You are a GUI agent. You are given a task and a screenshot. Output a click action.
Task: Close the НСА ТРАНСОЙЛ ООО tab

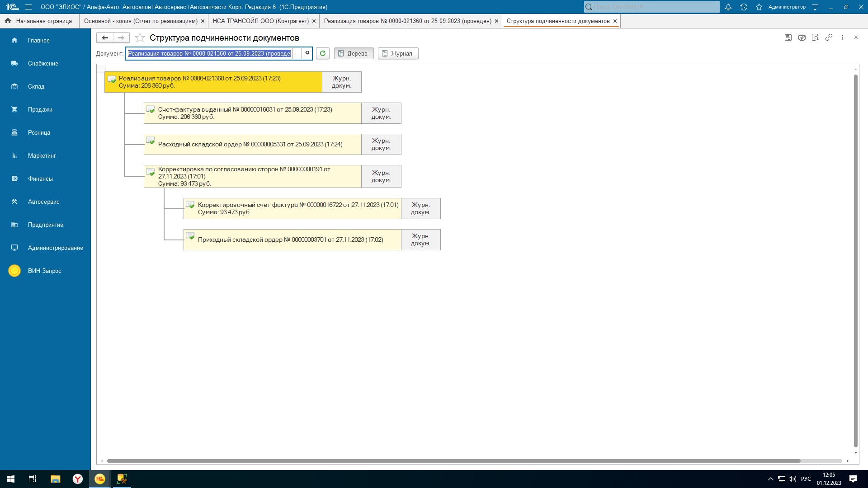coord(314,21)
